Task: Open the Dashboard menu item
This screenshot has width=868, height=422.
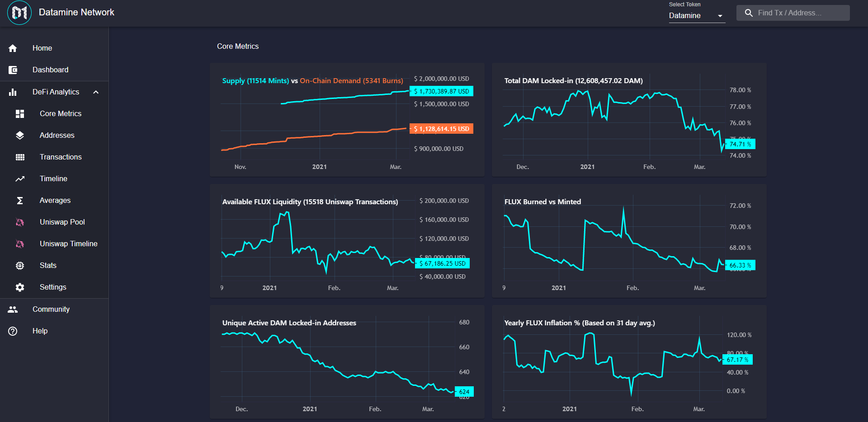Action: click(54, 70)
